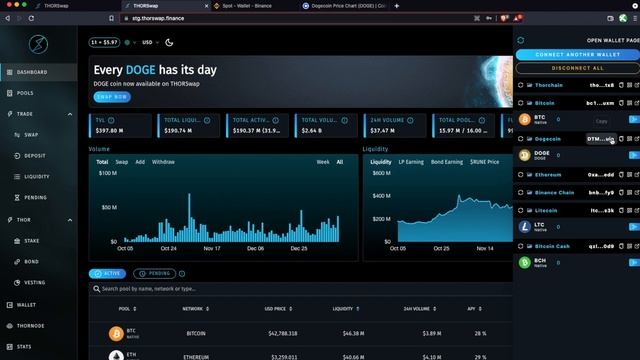This screenshot has width=640, height=360.
Task: Open a new browser tab
Action: [396, 6]
